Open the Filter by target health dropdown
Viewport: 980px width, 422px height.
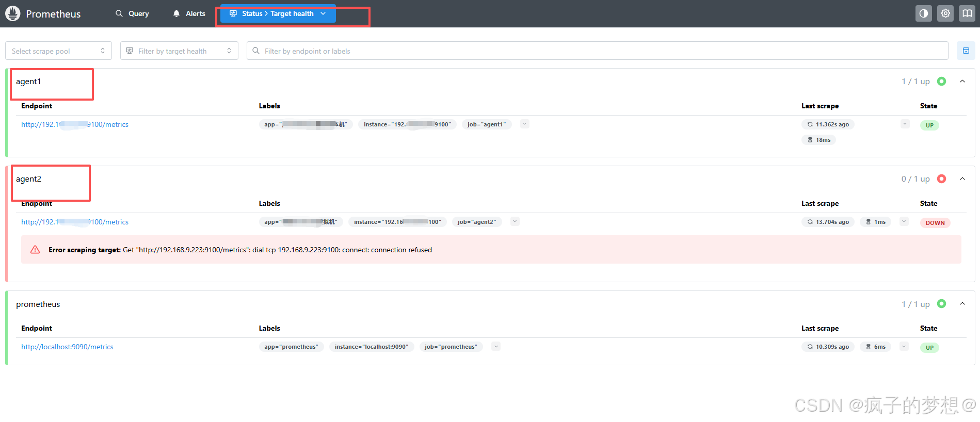179,51
